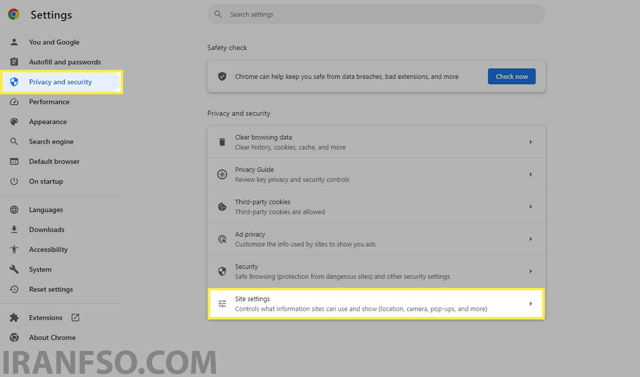Expand the Third-party cookies arrow
The width and height of the screenshot is (640, 377).
point(531,206)
